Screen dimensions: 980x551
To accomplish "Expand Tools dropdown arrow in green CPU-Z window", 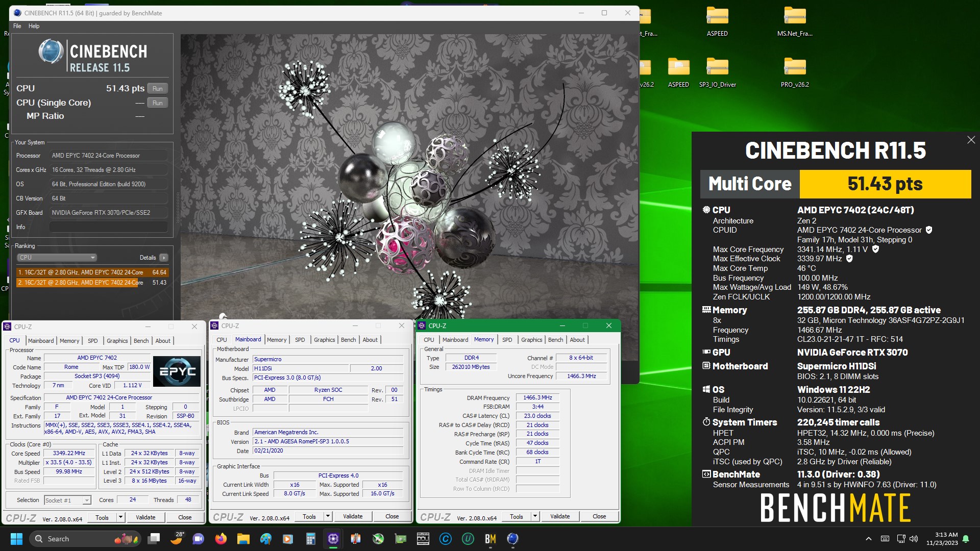I will point(535,516).
